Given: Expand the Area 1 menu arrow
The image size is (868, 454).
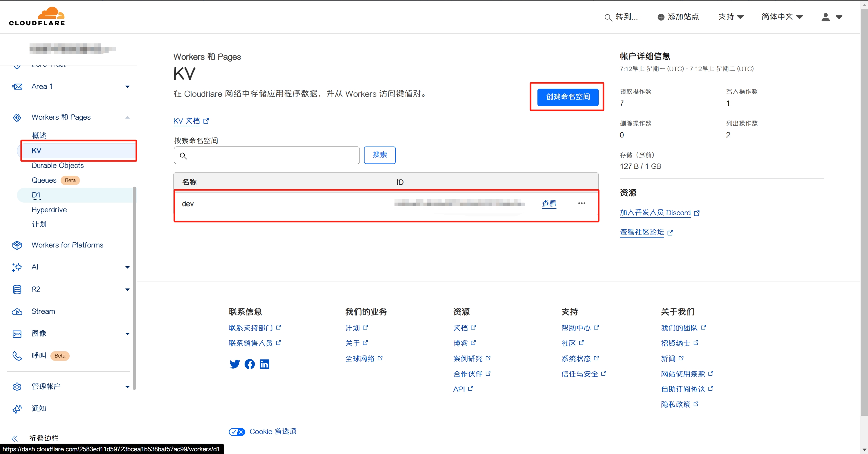Looking at the screenshot, I should (x=127, y=87).
